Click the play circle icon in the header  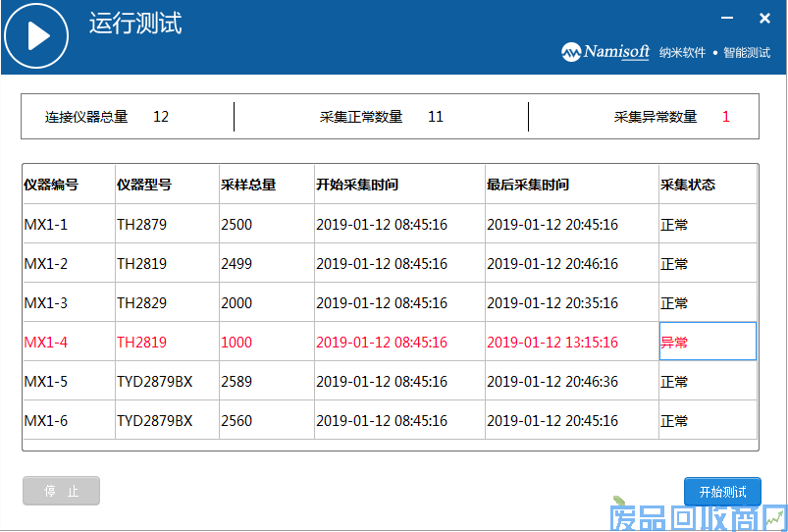point(36,36)
